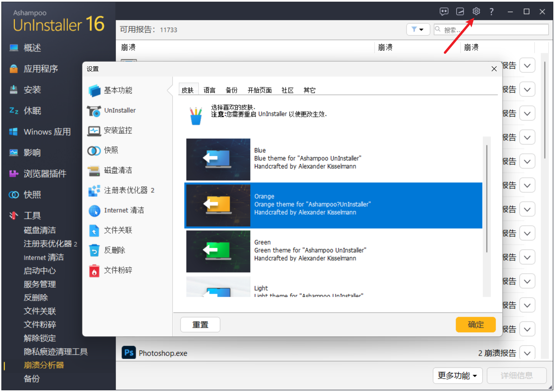Select the Green skin thumbnail
555x392 pixels.
218,251
